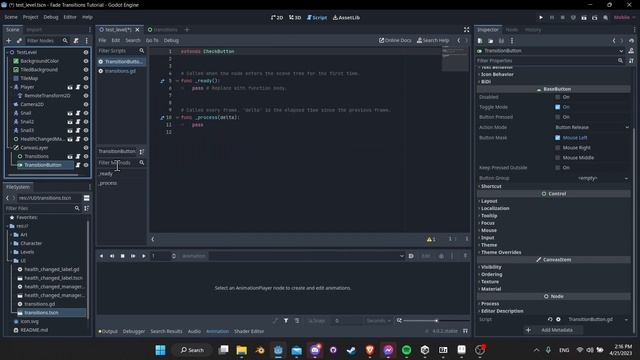Toggle visibility of BackgroundColor node

[x=86, y=61]
